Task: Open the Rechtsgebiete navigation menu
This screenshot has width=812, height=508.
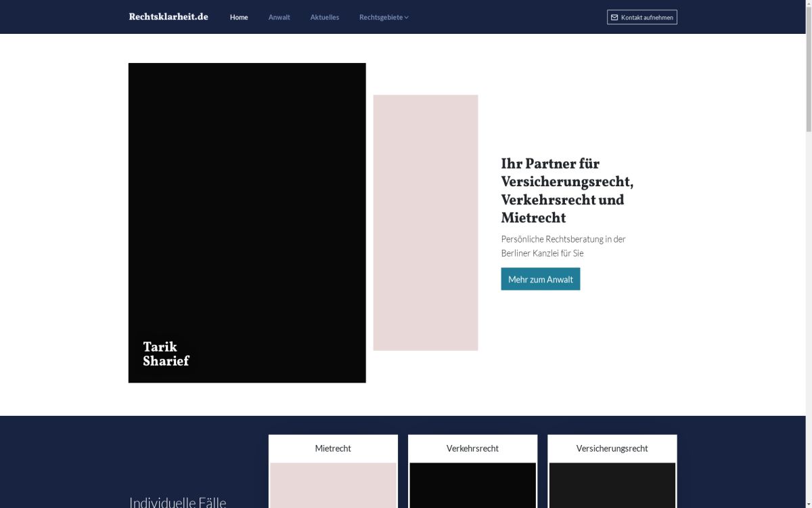Action: point(380,17)
